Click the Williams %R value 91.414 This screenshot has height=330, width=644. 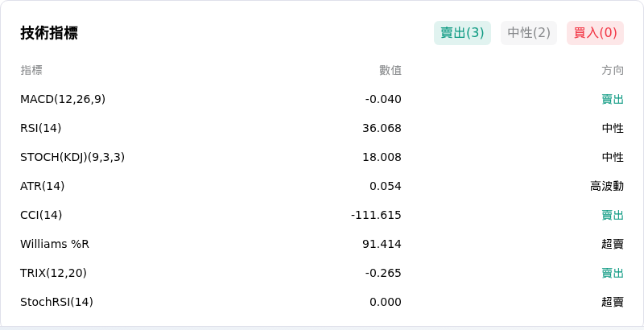pyautogui.click(x=382, y=244)
